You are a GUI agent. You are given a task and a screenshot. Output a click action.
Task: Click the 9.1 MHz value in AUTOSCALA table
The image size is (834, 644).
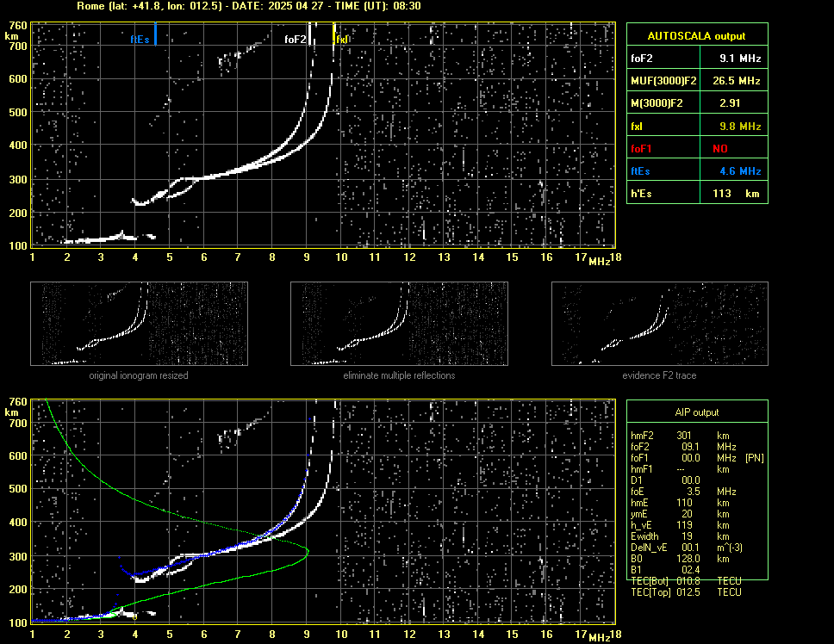tap(740, 59)
